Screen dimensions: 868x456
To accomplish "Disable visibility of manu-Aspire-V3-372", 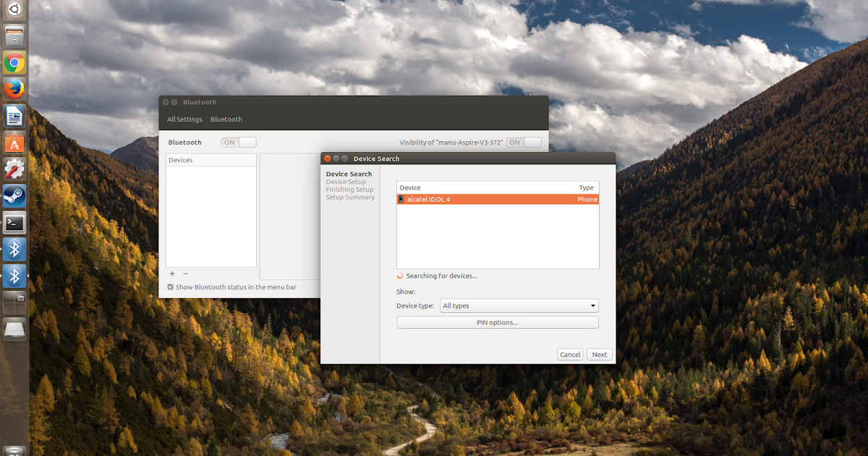I will [523, 142].
